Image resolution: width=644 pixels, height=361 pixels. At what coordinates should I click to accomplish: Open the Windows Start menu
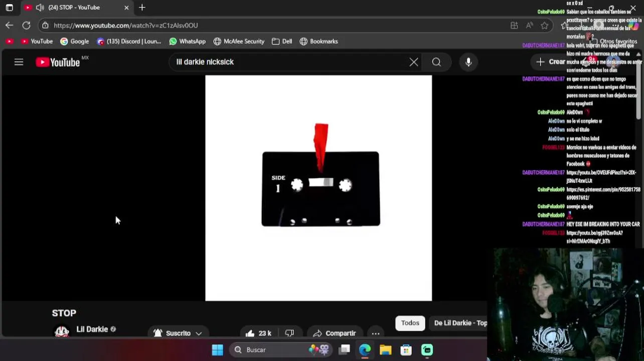click(217, 349)
